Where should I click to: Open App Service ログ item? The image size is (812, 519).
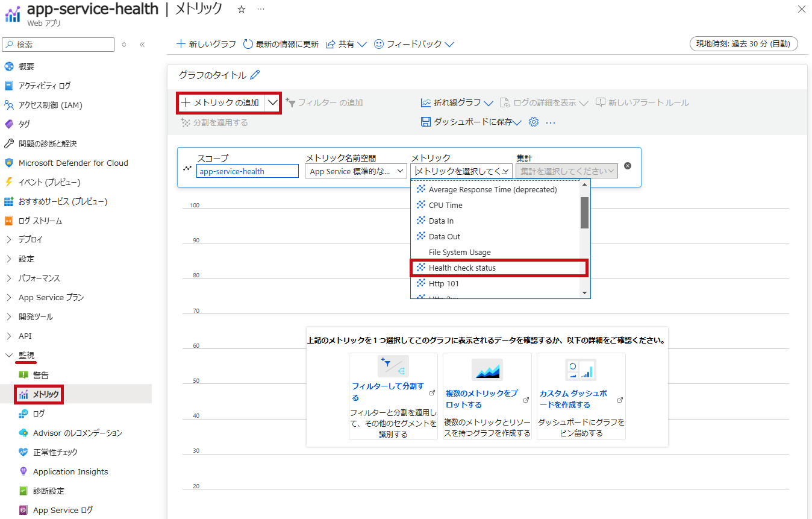point(63,510)
